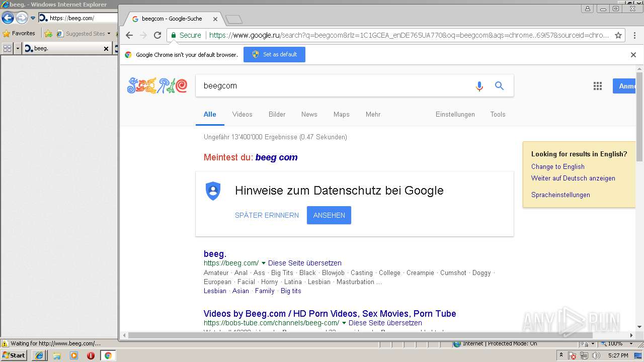Click Chrome forward arrow
The image size is (644, 362).
click(x=143, y=35)
